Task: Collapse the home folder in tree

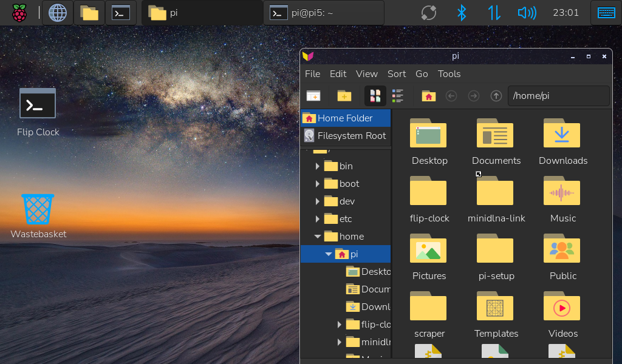Action: 317,237
